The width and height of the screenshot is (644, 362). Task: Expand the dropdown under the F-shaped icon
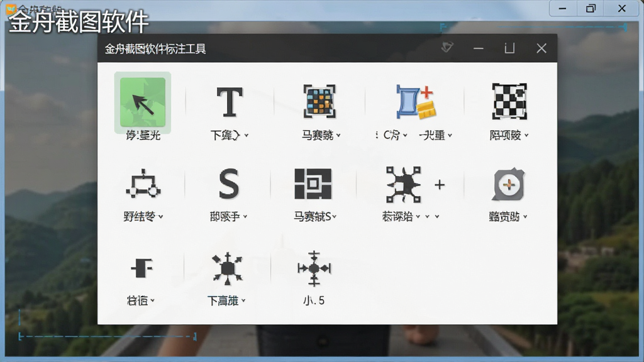click(x=152, y=300)
